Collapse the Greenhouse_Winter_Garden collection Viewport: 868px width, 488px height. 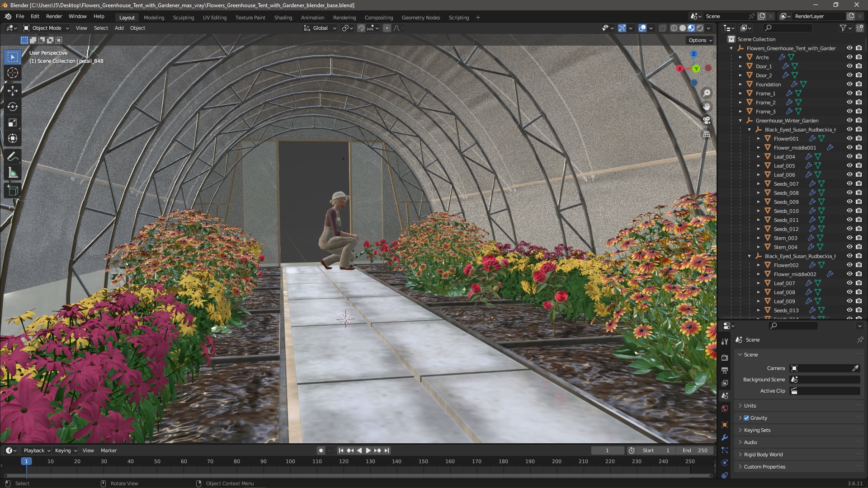click(741, 121)
